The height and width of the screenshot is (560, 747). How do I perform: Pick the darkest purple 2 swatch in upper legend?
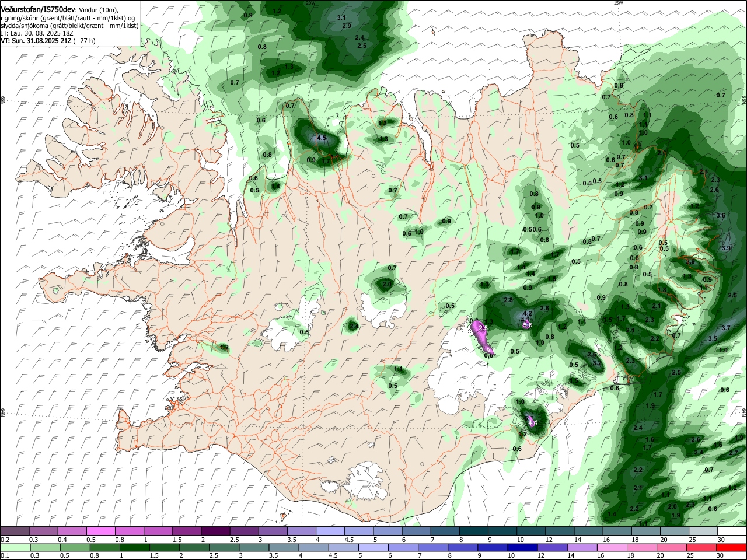point(215,531)
